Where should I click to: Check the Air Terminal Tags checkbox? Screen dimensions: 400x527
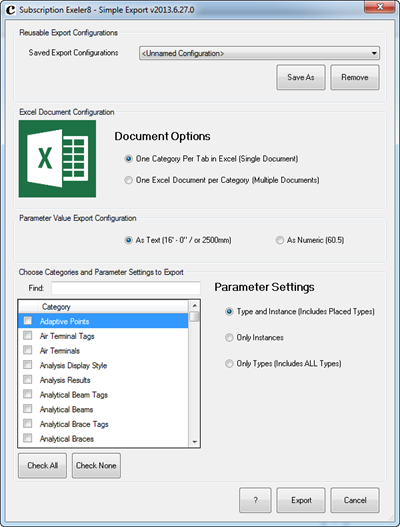point(28,336)
